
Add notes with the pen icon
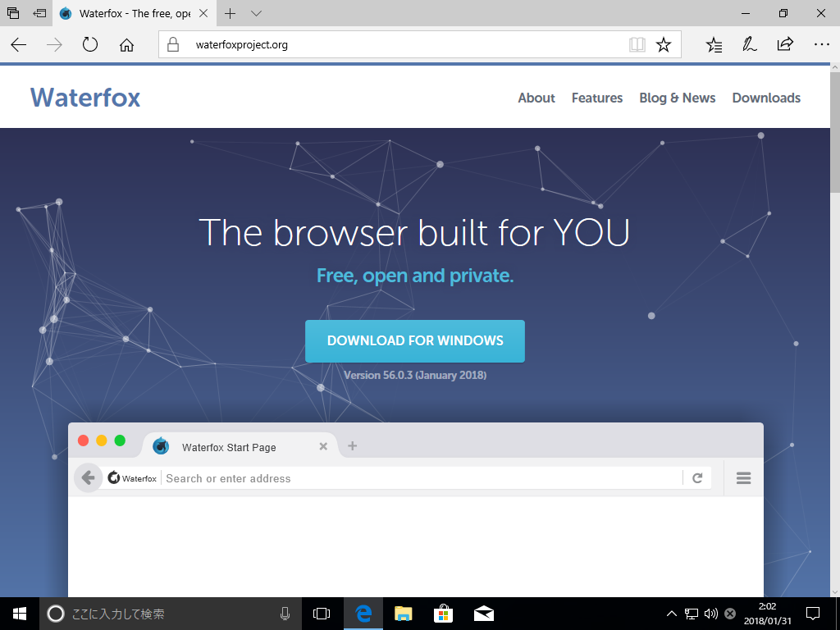(750, 44)
